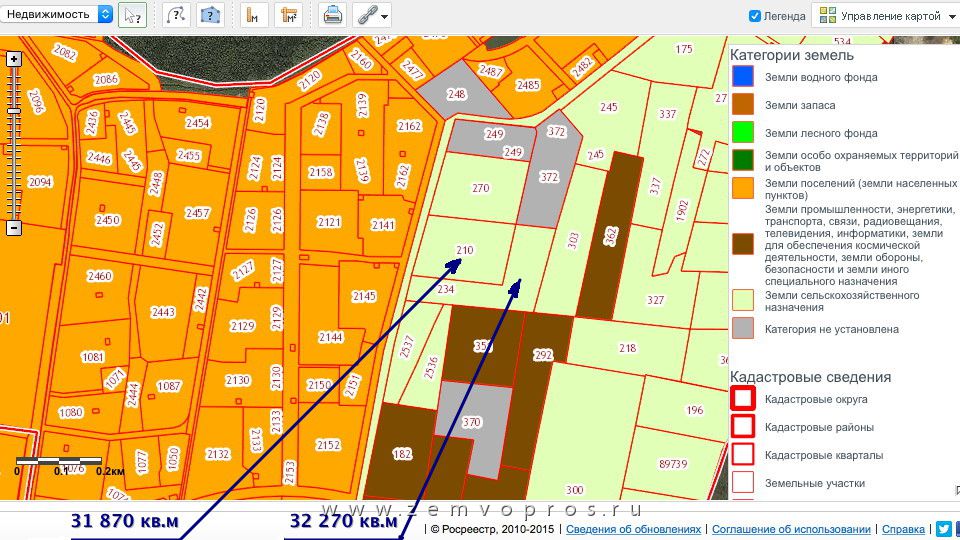Click the orange Земли поселений color swatch
The image size is (960, 540).
tap(743, 189)
